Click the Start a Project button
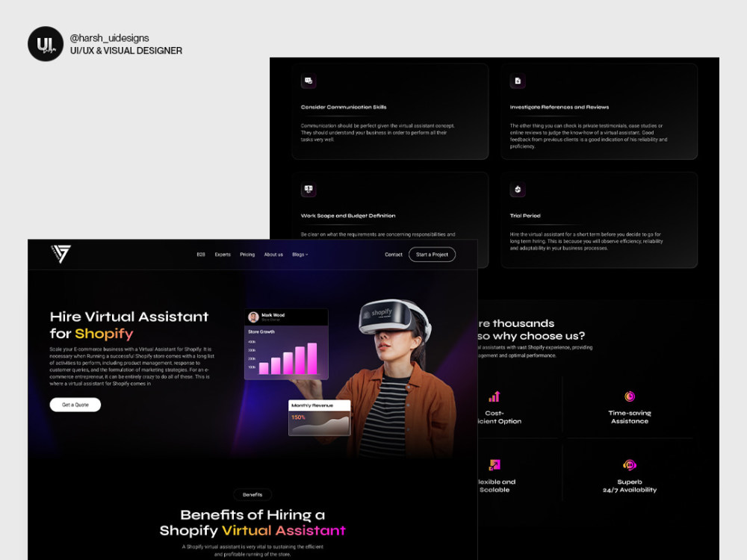Image resolution: width=747 pixels, height=560 pixels. (x=432, y=255)
